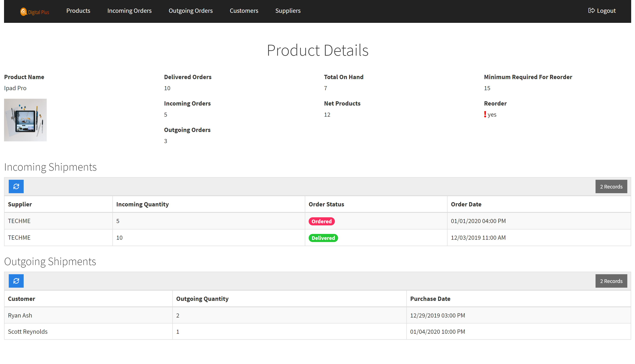Click the Supplier column header
The width and height of the screenshot is (635, 364).
click(x=20, y=204)
